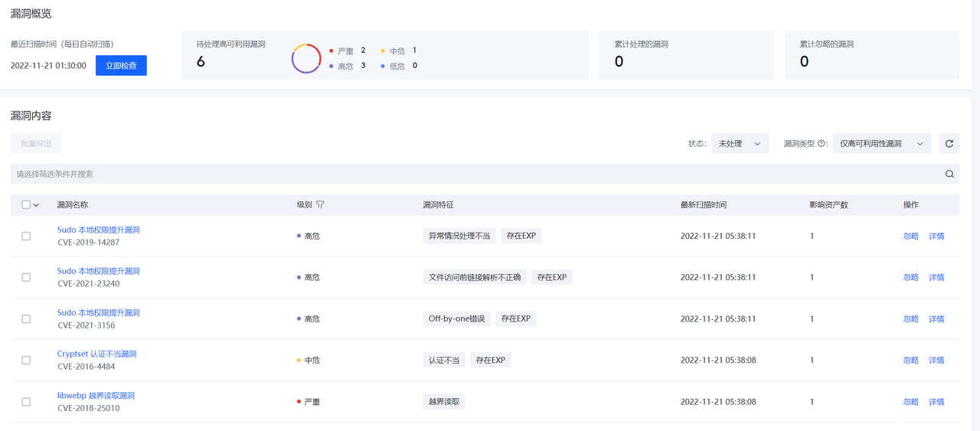
Task: Focus the filter condition search field
Action: click(475, 174)
